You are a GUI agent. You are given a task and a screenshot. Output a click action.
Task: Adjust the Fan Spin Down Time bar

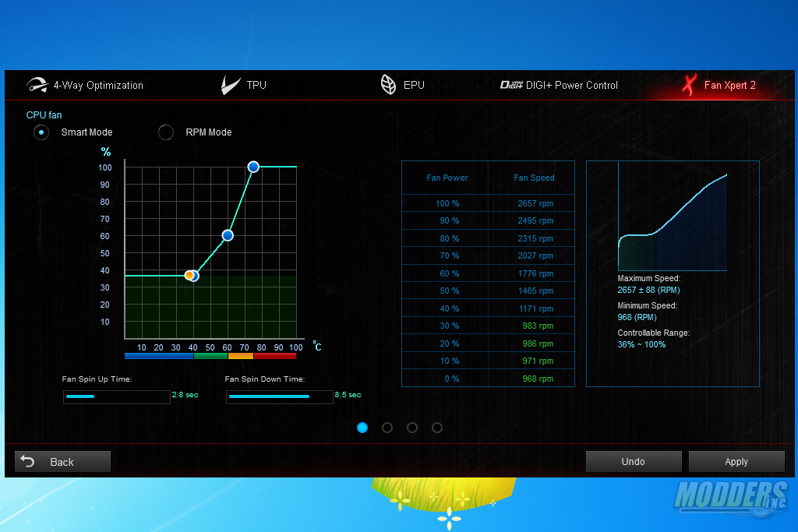(x=280, y=396)
